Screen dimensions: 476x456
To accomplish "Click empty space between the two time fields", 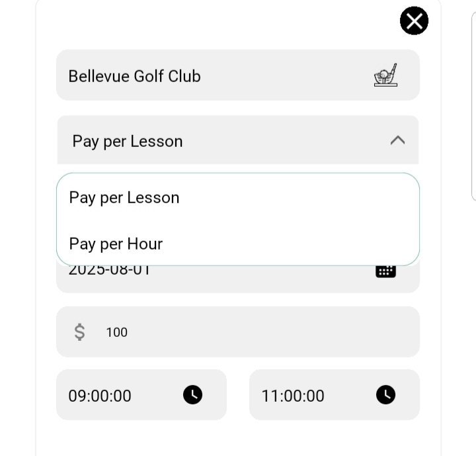I will pyautogui.click(x=238, y=395).
